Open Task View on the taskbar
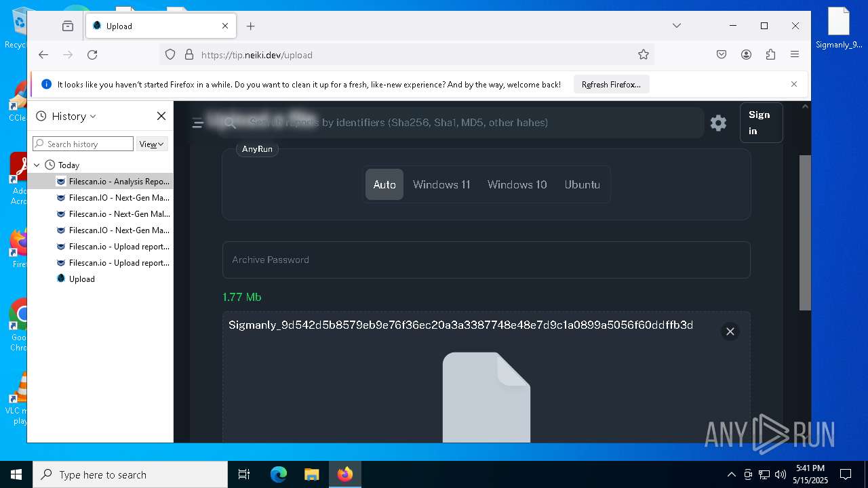The width and height of the screenshot is (868, 488). tap(244, 474)
